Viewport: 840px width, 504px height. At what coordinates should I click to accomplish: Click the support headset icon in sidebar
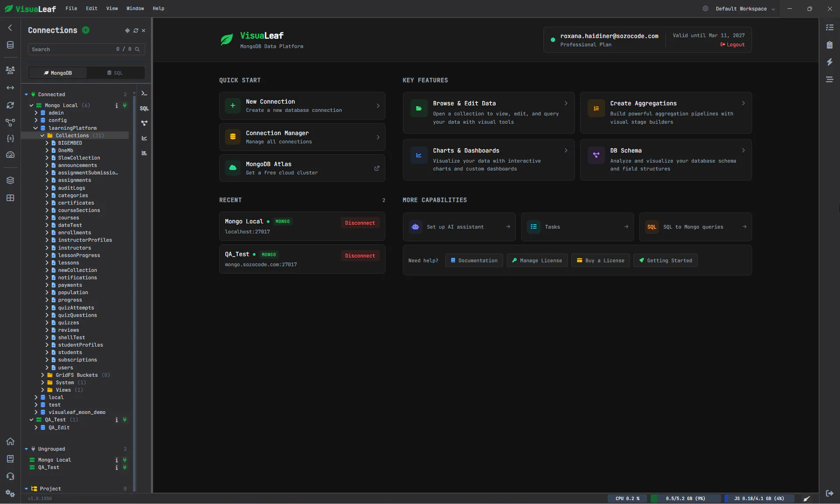coord(10,476)
